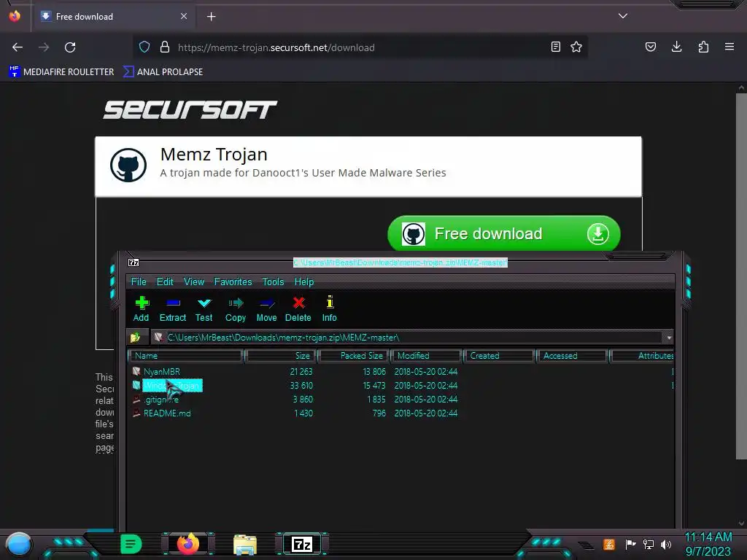747x560 pixels.
Task: Bookmark this page with star icon
Action: click(576, 47)
